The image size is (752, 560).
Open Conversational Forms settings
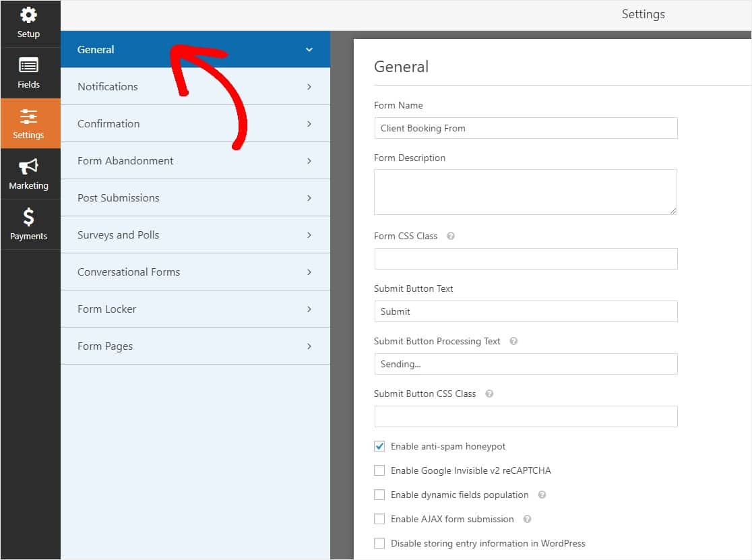click(195, 272)
